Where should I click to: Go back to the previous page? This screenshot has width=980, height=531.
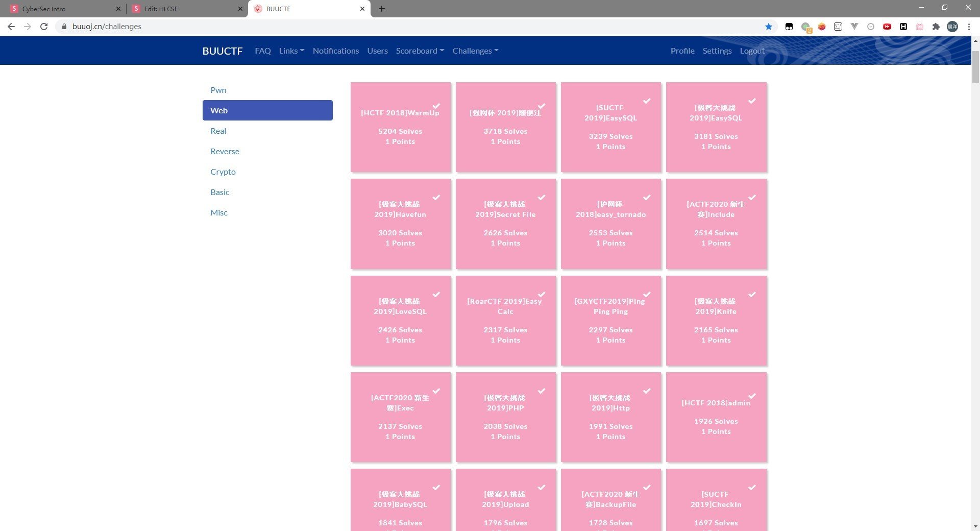(x=11, y=27)
